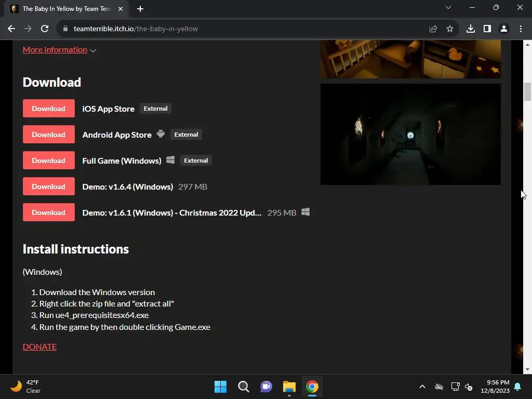Click Windows icon beside Demo v1.6.1
The image size is (532, 399).
tap(305, 212)
